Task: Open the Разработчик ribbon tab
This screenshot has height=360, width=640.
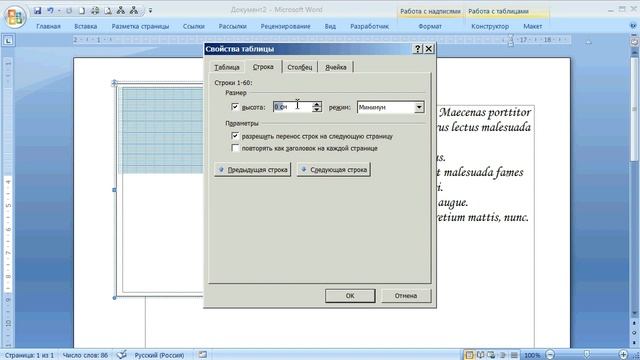Action: coord(369,26)
